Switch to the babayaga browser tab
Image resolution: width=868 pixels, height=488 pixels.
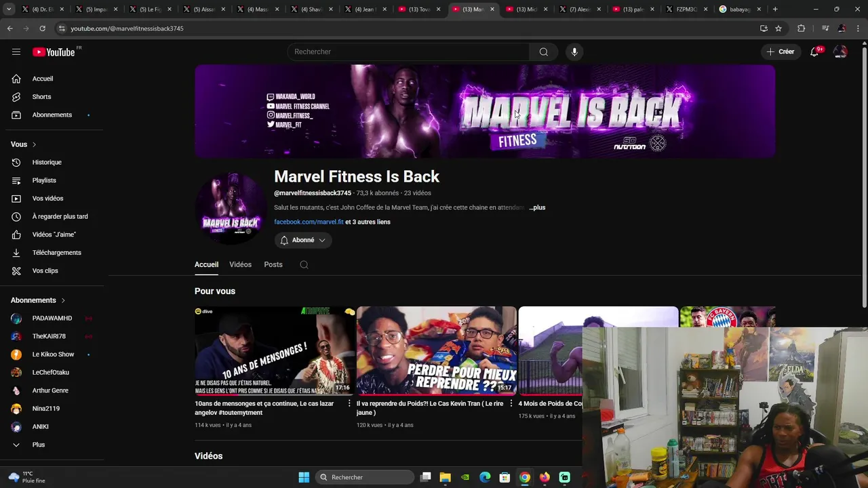pos(741,9)
